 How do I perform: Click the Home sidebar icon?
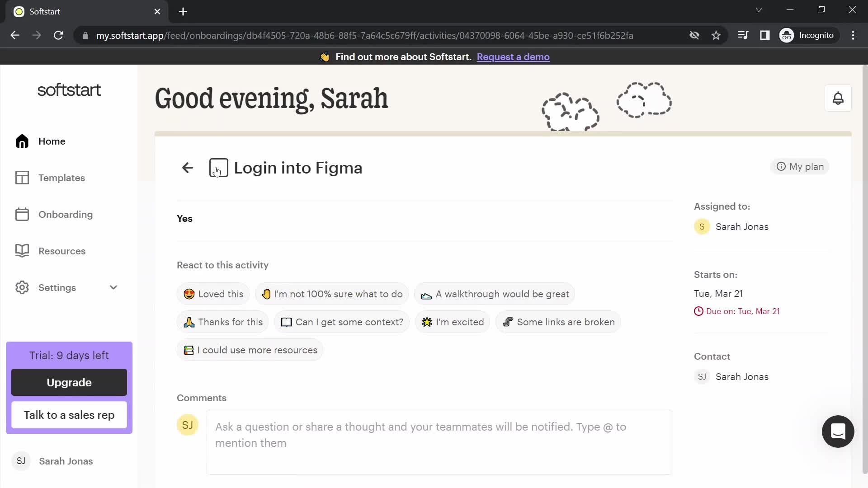tap(22, 141)
